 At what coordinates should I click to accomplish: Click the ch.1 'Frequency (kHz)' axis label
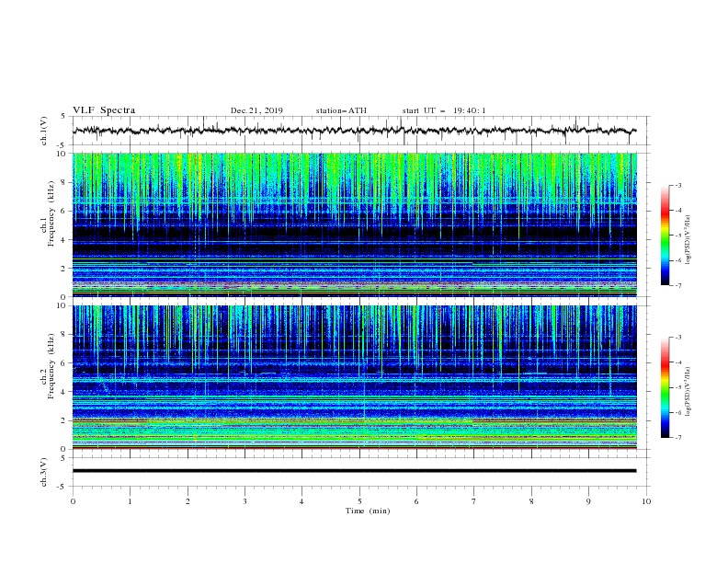(x=51, y=213)
